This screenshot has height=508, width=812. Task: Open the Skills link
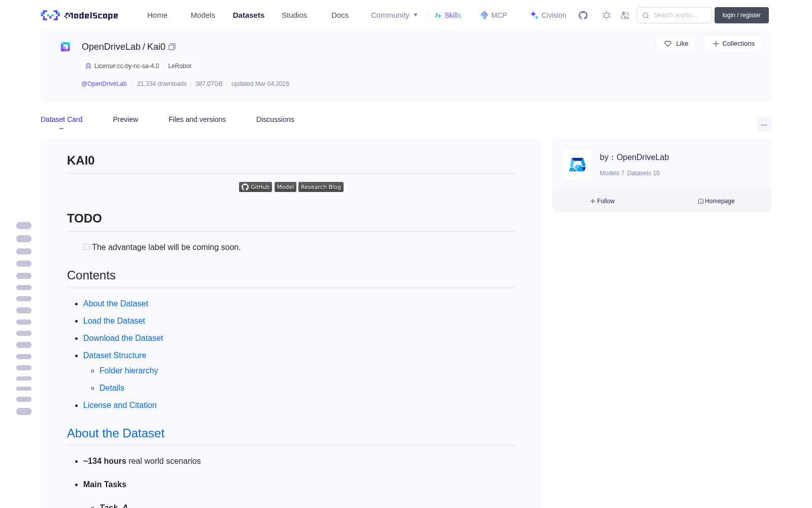pyautogui.click(x=448, y=15)
